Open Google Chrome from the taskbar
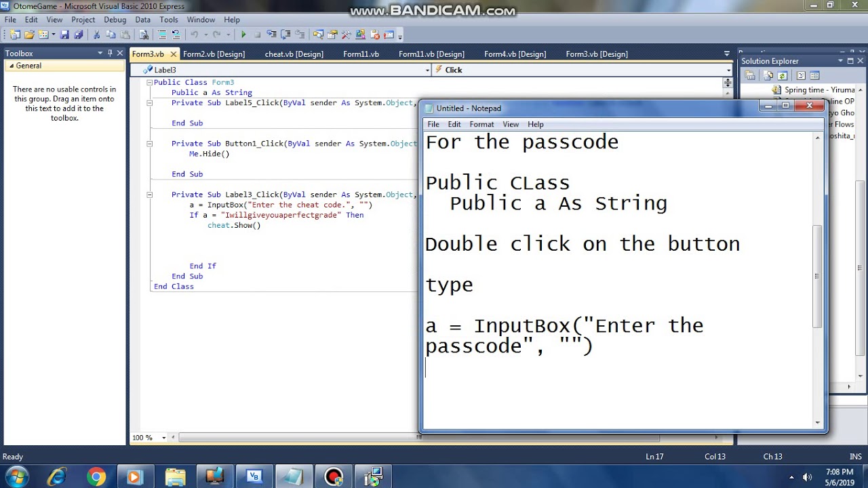The width and height of the screenshot is (868, 488). coord(96,477)
